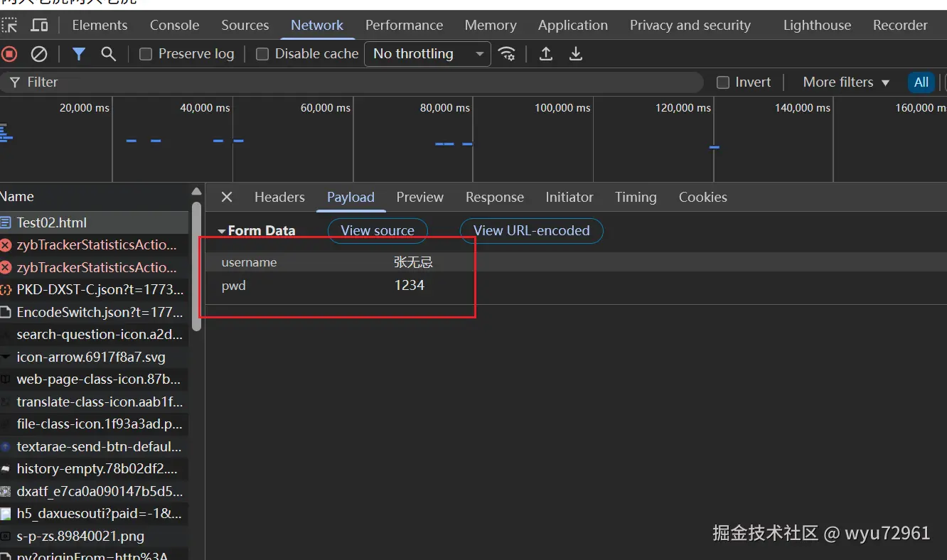Select the dxatf_e7ca0a09 request
Screen dimensions: 947x560
(94, 491)
